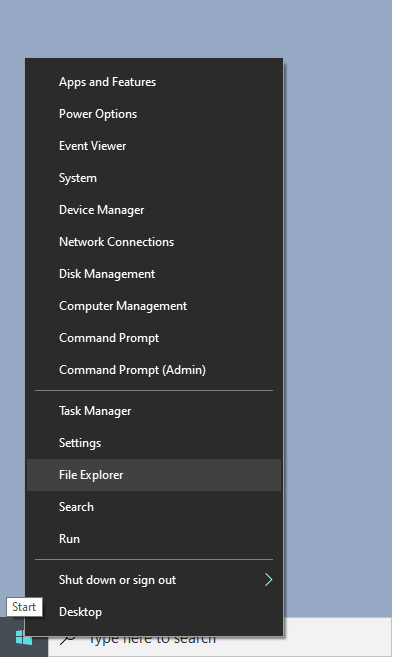Launch Event Viewer
393x658 pixels.
(x=154, y=146)
